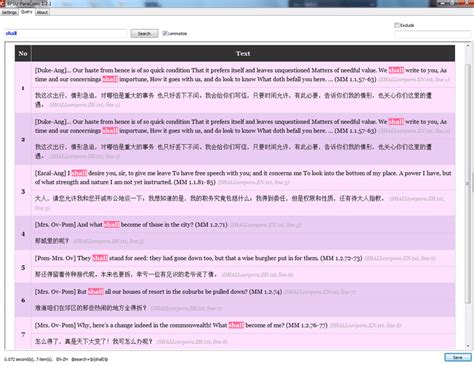The width and height of the screenshot is (474, 366).
Task: Click the BFSU ParaConc title bar icon
Action: (x=3, y=3)
